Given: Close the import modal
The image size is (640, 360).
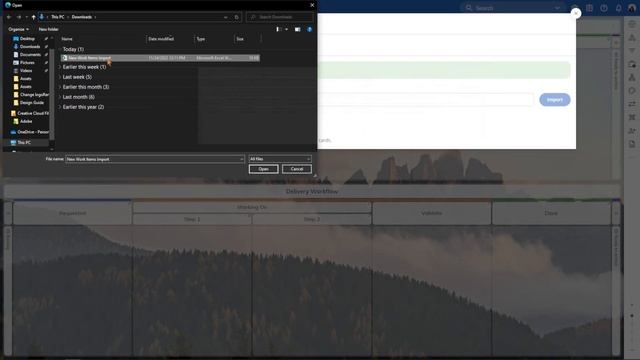Looking at the screenshot, I should [x=576, y=13].
